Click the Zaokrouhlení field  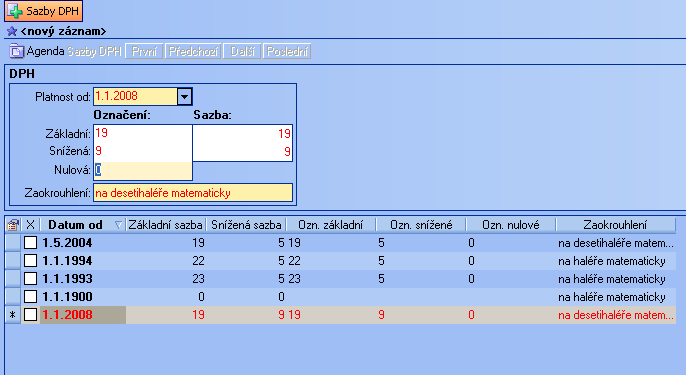pos(192,193)
